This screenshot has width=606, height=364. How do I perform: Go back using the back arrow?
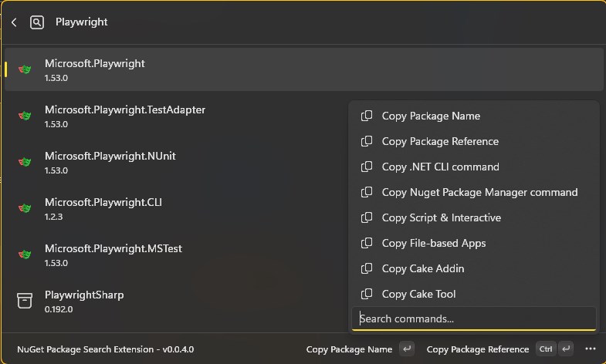pos(15,22)
